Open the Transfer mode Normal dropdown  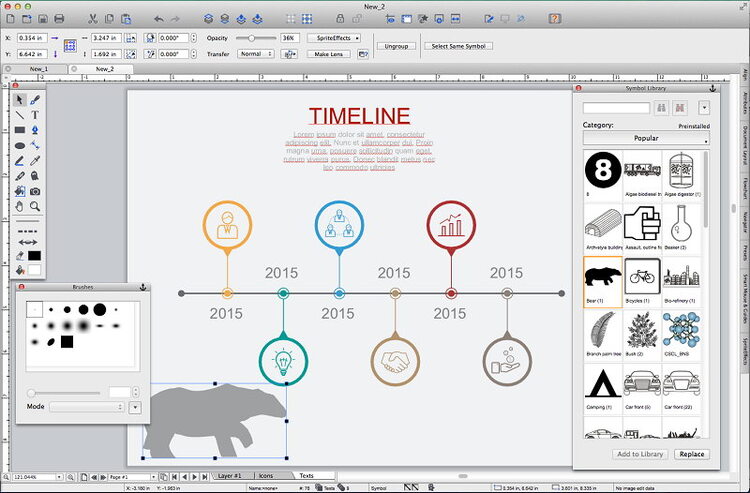point(255,54)
